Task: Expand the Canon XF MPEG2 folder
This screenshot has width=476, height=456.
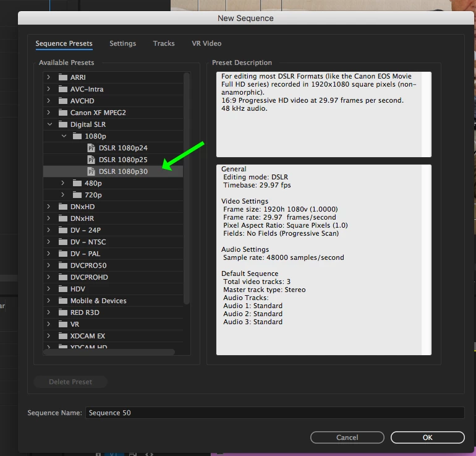Action: (x=49, y=113)
